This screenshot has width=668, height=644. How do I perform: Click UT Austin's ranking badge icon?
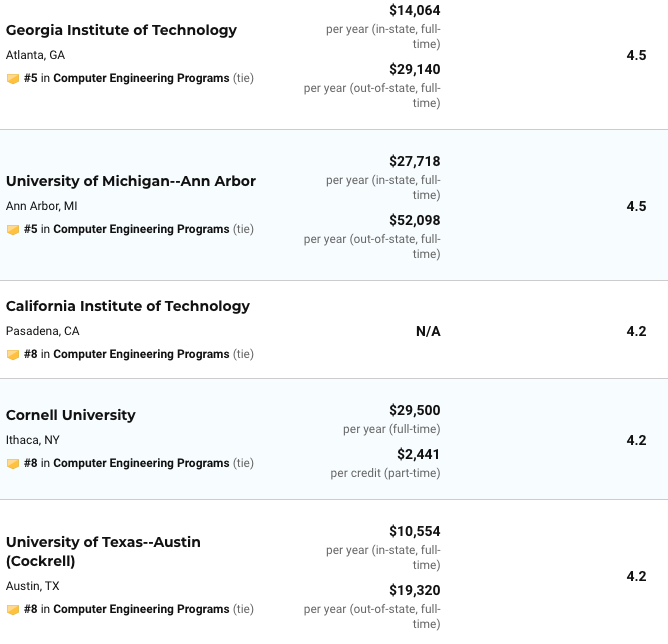coord(13,609)
